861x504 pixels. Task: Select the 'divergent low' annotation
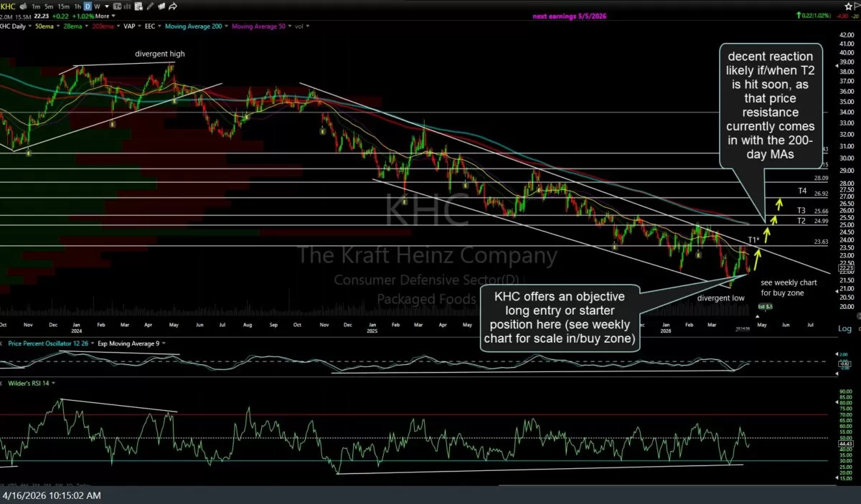(x=721, y=298)
